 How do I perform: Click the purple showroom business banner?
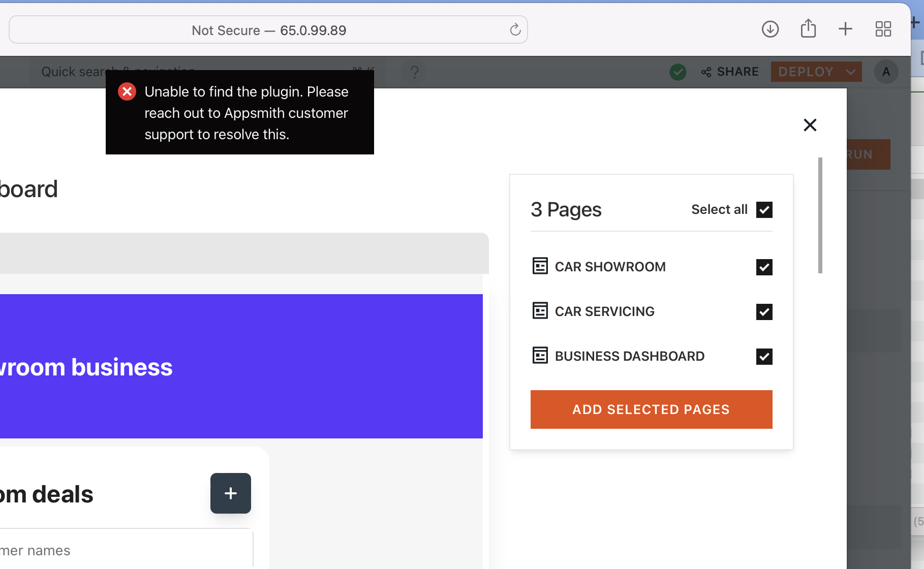pyautogui.click(x=241, y=366)
